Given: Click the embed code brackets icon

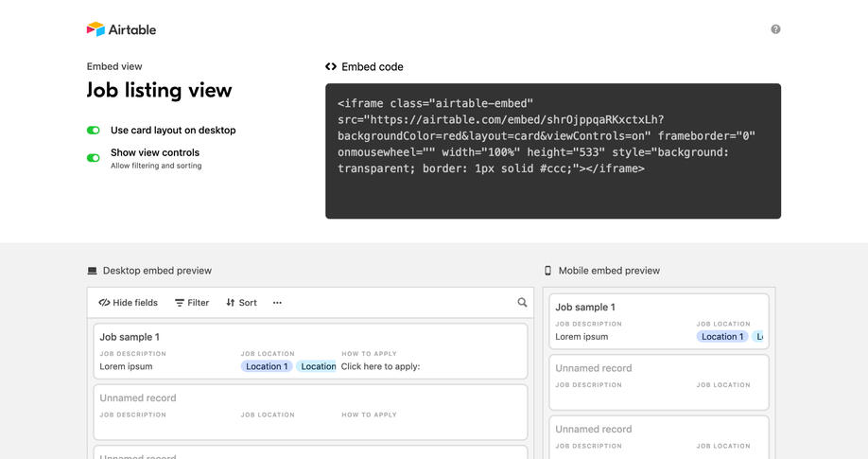Looking at the screenshot, I should (x=331, y=67).
